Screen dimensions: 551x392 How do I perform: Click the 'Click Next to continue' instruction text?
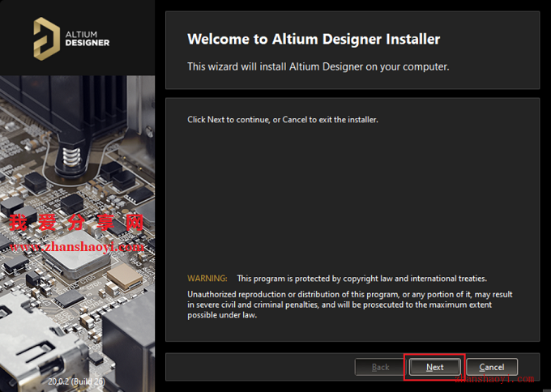click(x=283, y=119)
